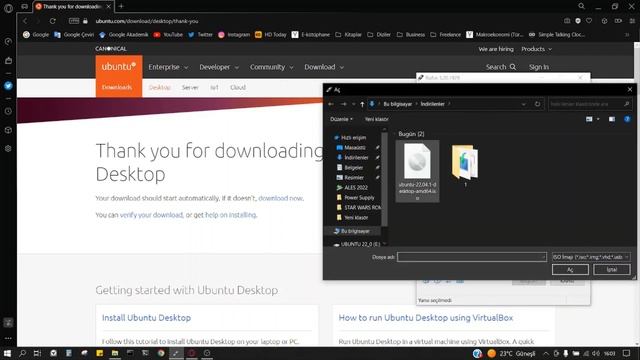Viewport: 640px width, 360px height.
Task: Switch to the Desktop downloads tab
Action: (160, 87)
